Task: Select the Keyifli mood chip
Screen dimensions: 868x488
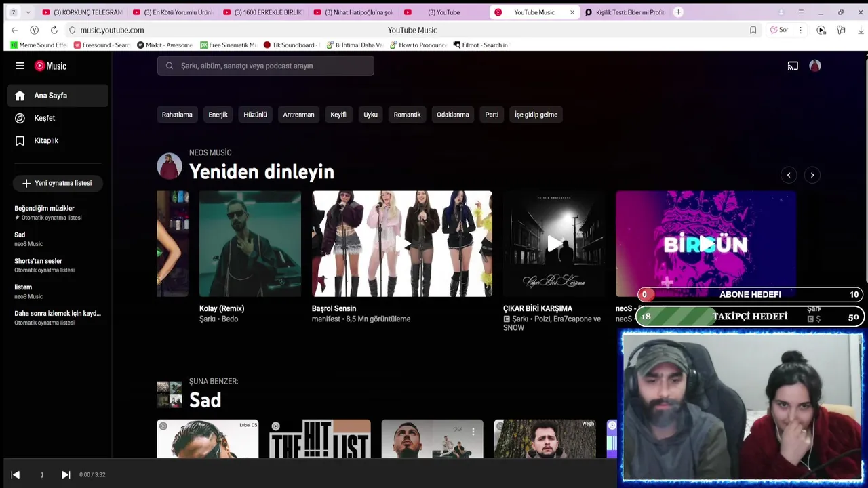Action: [x=338, y=115]
